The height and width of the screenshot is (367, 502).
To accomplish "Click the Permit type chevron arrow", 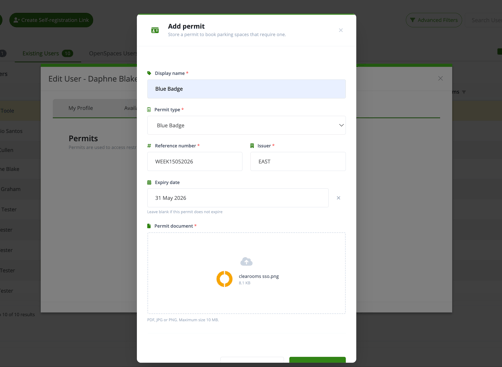I will (x=341, y=125).
